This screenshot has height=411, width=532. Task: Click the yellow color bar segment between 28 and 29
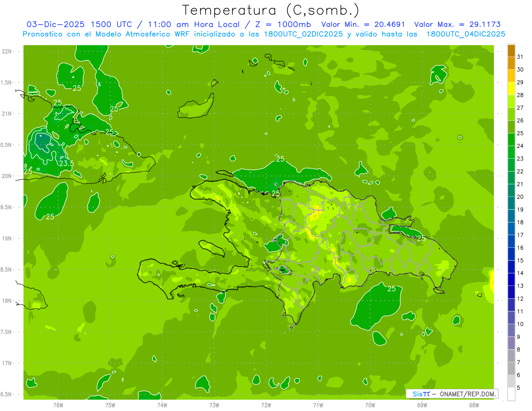click(x=511, y=89)
